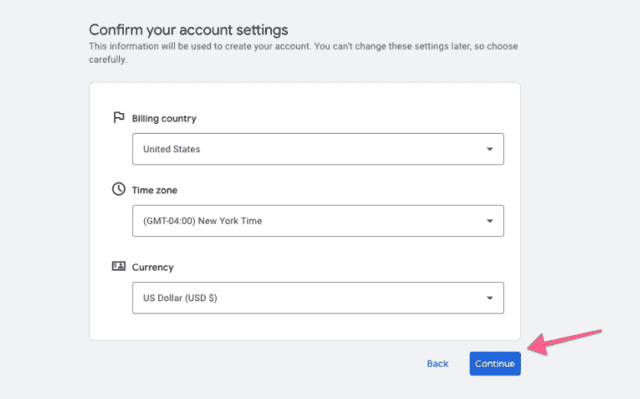Open the Time zone dropdown field
640x399 pixels.
[x=318, y=221]
